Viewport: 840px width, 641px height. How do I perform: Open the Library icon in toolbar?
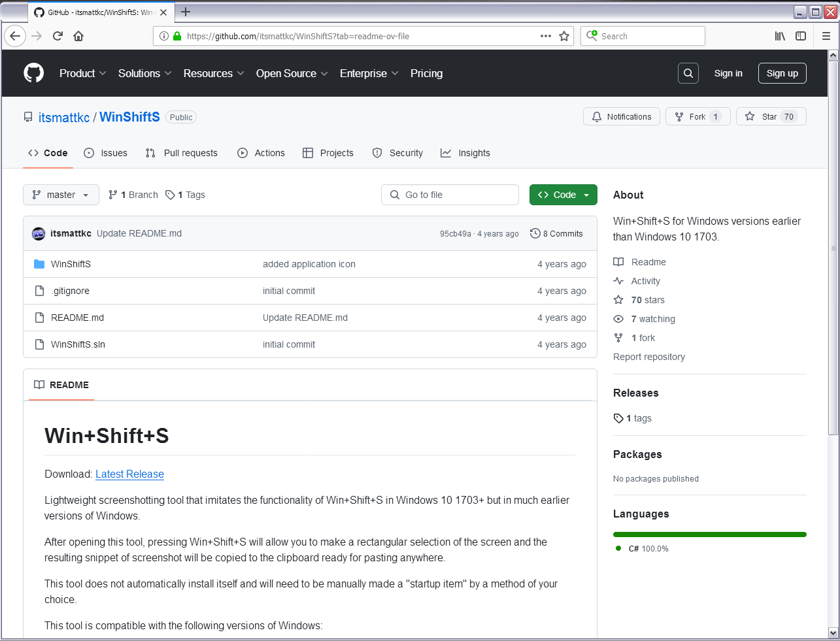tap(780, 36)
